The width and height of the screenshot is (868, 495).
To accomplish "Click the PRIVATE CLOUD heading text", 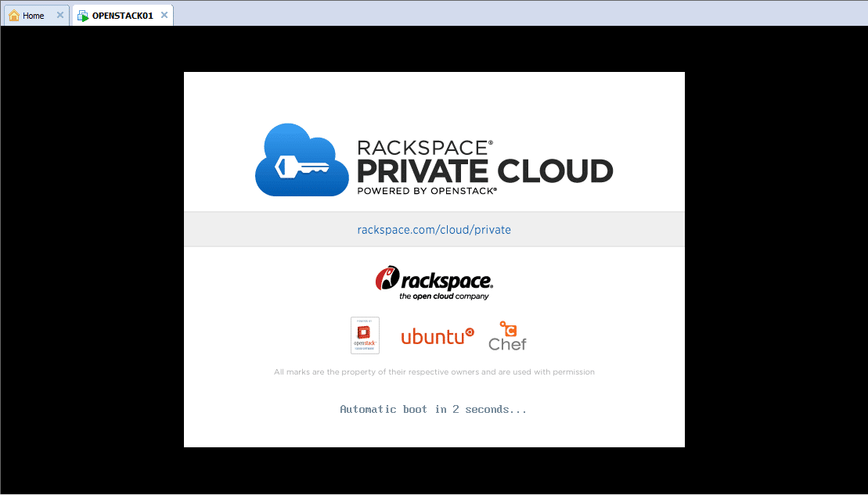I will (x=484, y=170).
